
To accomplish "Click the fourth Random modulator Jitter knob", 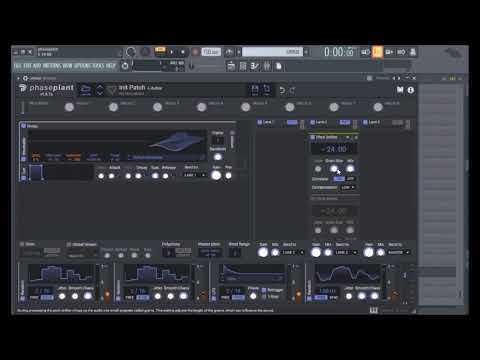I will pos(349,296).
